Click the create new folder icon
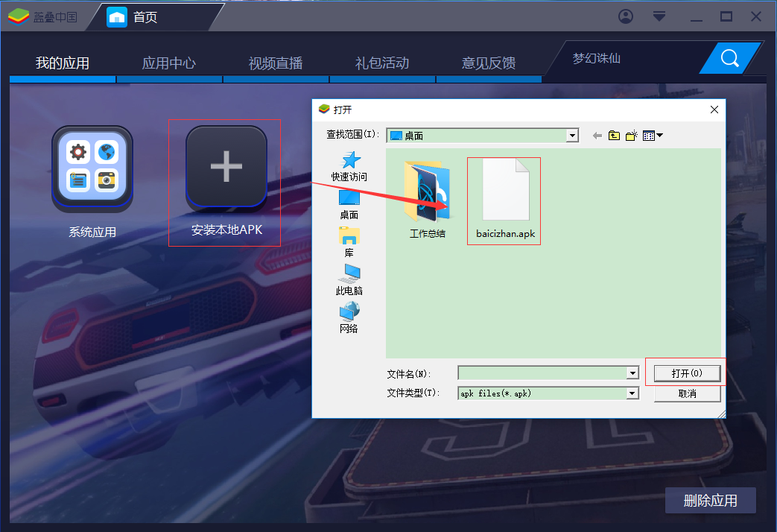Viewport: 777px width, 532px height. 631,135
